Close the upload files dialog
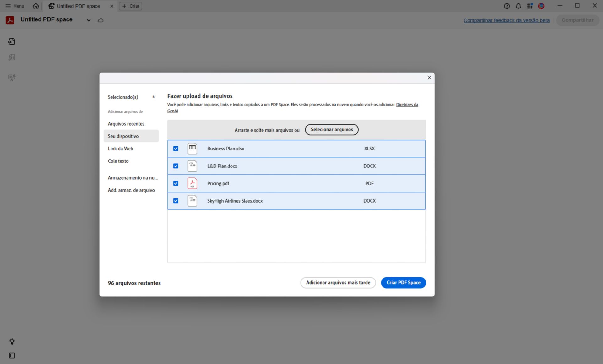Viewport: 603px width, 364px height. [x=429, y=78]
